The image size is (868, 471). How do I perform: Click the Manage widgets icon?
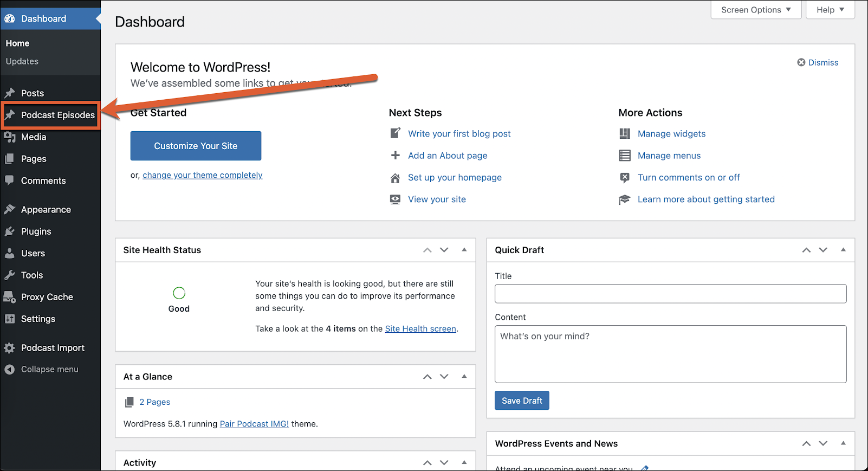(625, 134)
